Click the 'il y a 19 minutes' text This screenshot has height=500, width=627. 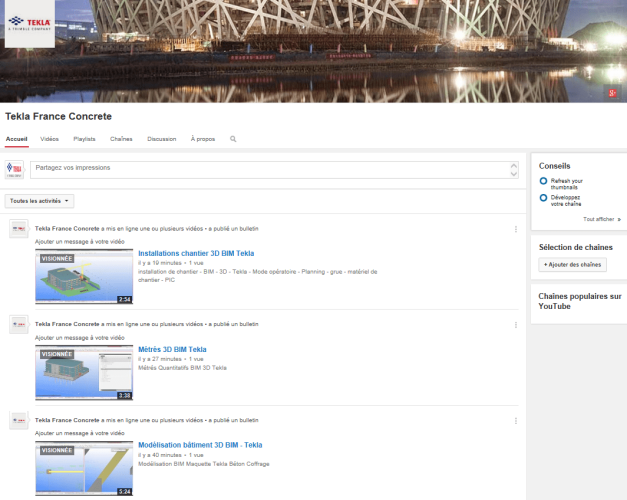[160, 263]
